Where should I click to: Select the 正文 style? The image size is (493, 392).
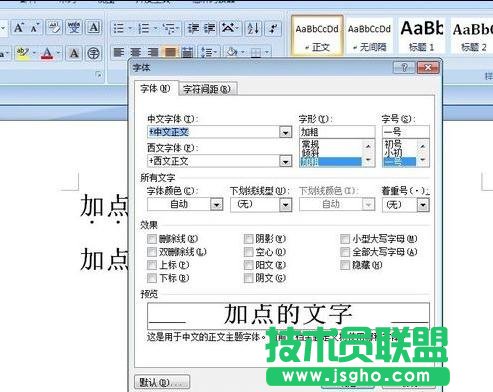(317, 36)
